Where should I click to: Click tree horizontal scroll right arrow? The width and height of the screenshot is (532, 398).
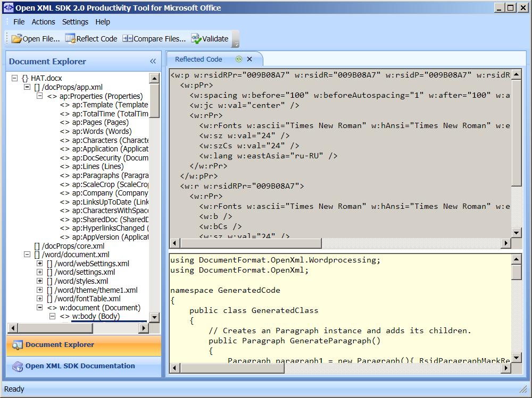(144, 328)
